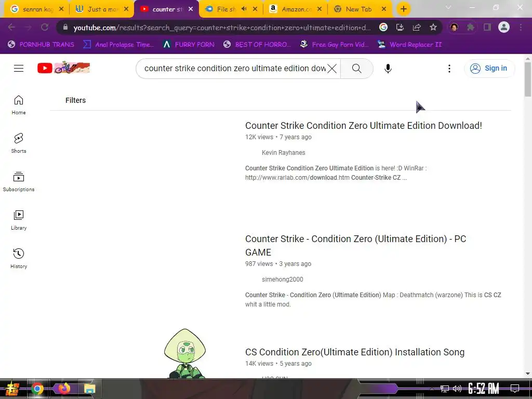
Task: Open a new tab with plus button
Action: click(x=403, y=9)
